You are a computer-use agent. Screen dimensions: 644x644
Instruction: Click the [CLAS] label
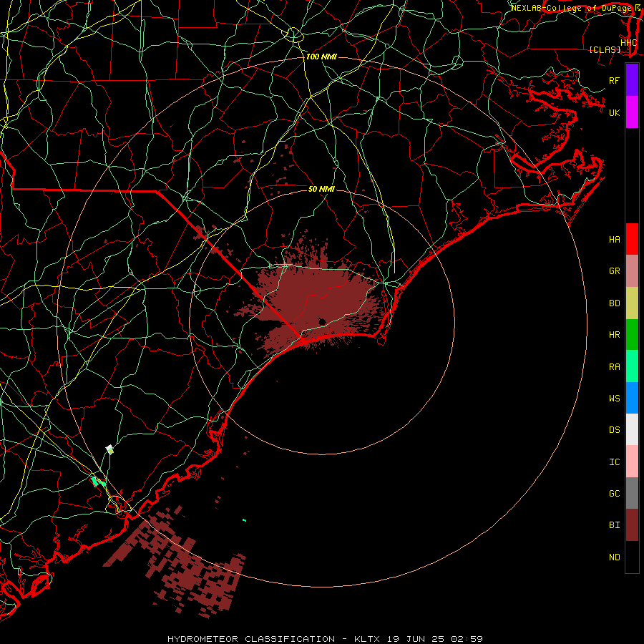coord(605,49)
